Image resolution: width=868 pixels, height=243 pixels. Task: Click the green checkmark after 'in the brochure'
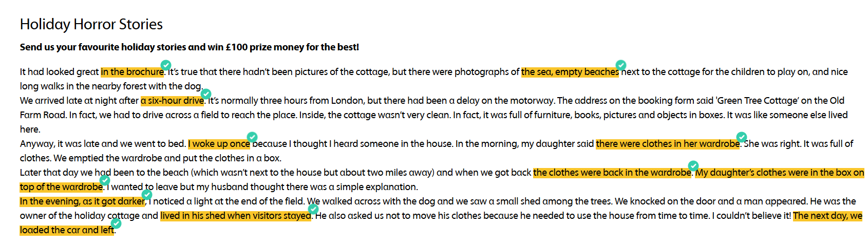[x=166, y=65]
